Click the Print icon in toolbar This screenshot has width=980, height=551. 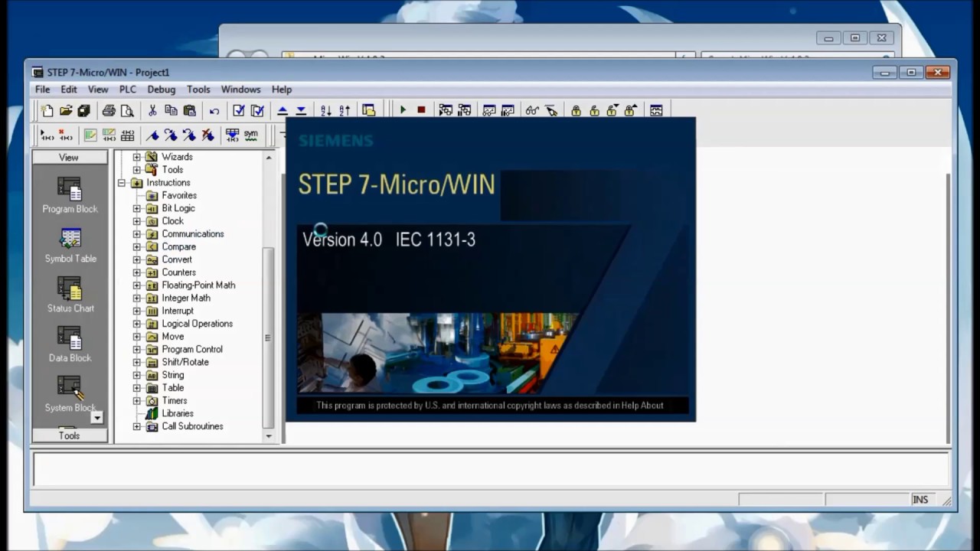click(109, 110)
